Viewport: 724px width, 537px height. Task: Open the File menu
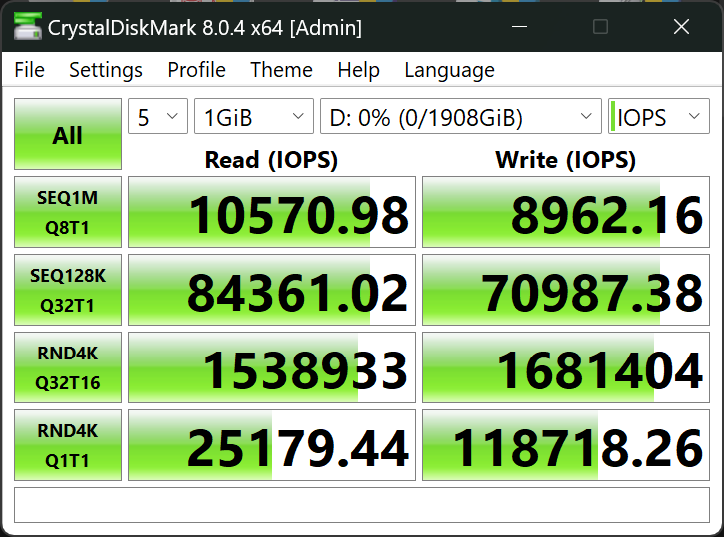[30, 70]
